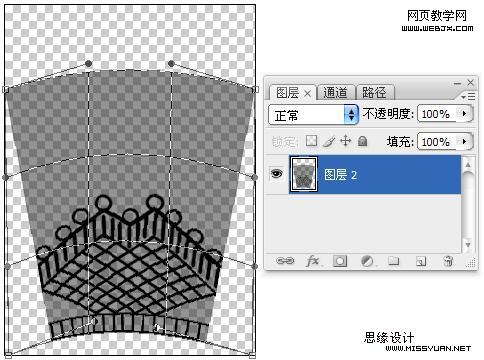Open the layer style fx menu
The height and width of the screenshot is (360, 484).
[x=313, y=261]
